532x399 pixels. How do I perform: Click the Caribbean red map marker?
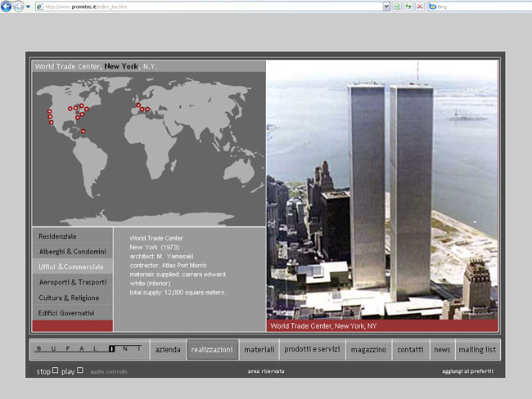click(83, 131)
